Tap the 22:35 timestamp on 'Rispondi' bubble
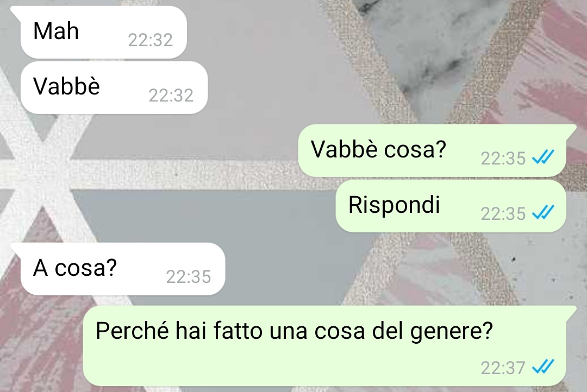 503,214
